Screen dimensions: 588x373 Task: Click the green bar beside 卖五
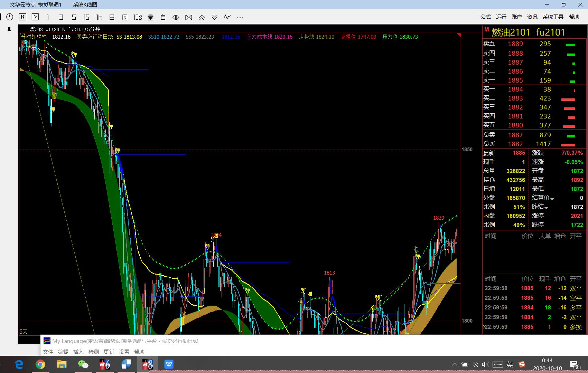570,45
